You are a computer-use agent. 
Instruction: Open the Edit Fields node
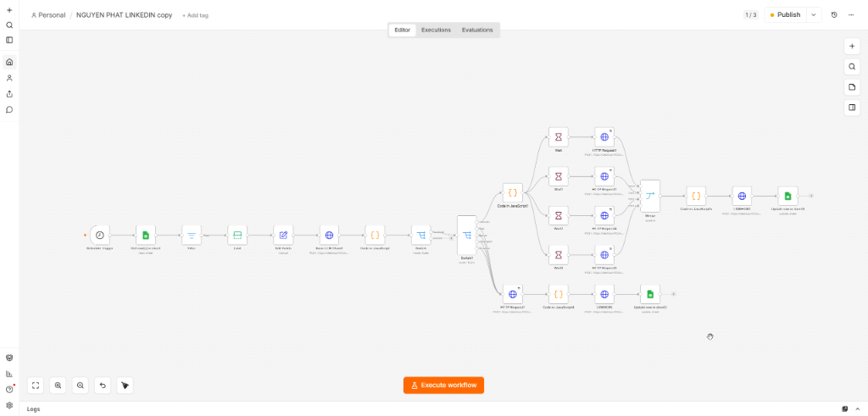pos(283,235)
